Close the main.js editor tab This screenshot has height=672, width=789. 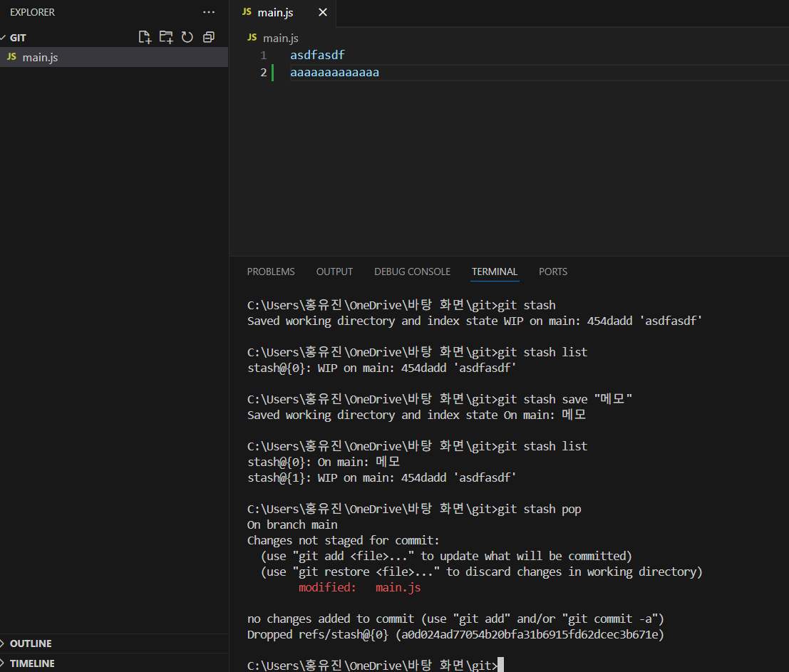pyautogui.click(x=323, y=12)
